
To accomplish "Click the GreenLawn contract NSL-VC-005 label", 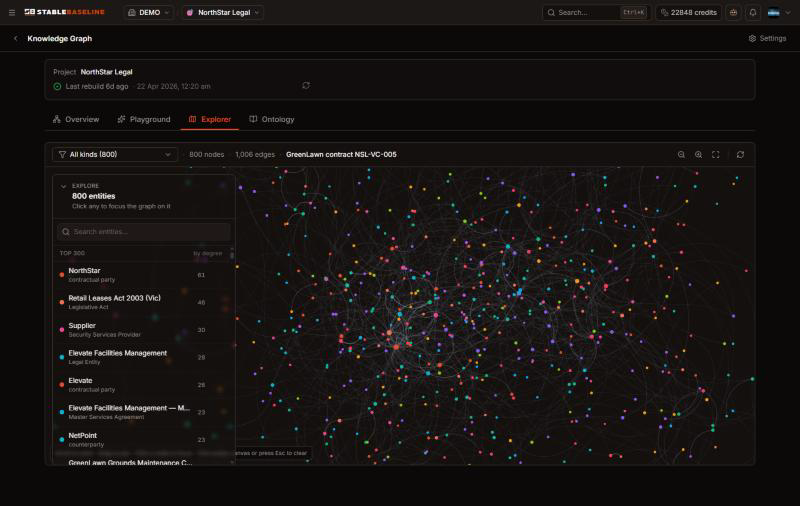I will pyautogui.click(x=341, y=155).
